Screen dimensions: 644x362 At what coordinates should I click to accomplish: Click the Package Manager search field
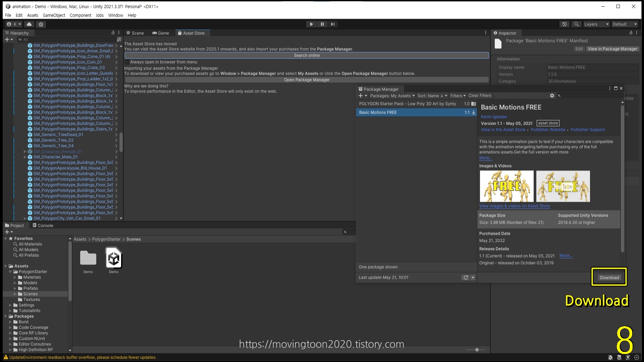click(x=590, y=96)
